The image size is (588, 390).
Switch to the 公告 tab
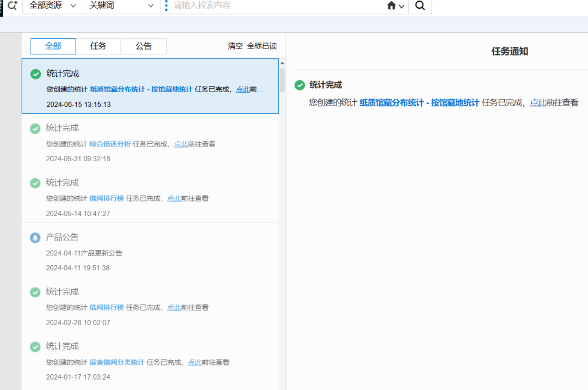[x=143, y=46]
